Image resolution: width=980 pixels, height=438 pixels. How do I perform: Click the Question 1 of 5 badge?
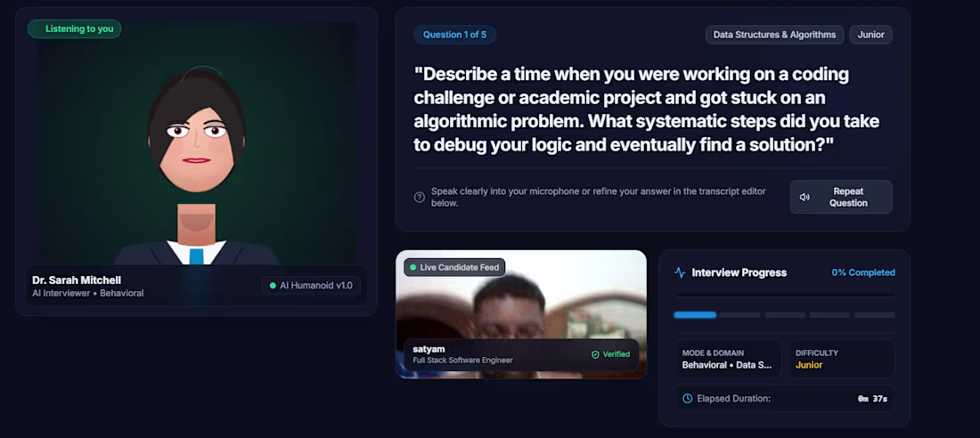coord(454,35)
